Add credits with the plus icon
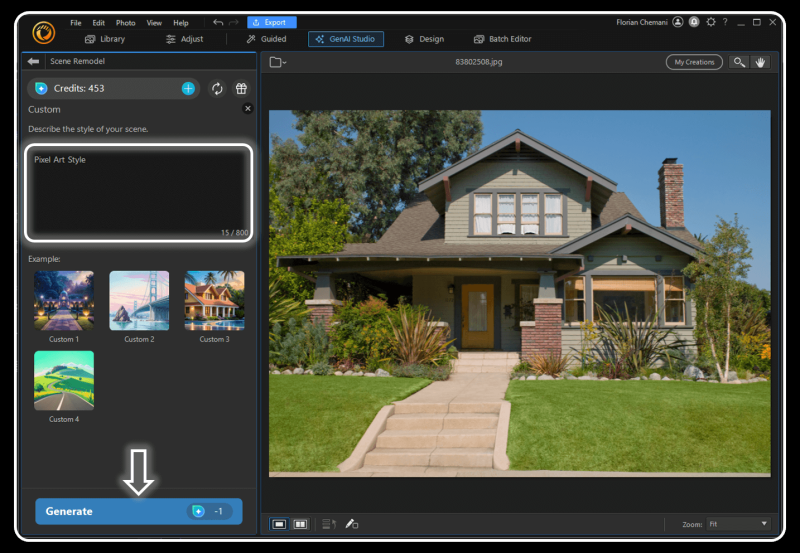This screenshot has height=553, width=800. pos(188,88)
